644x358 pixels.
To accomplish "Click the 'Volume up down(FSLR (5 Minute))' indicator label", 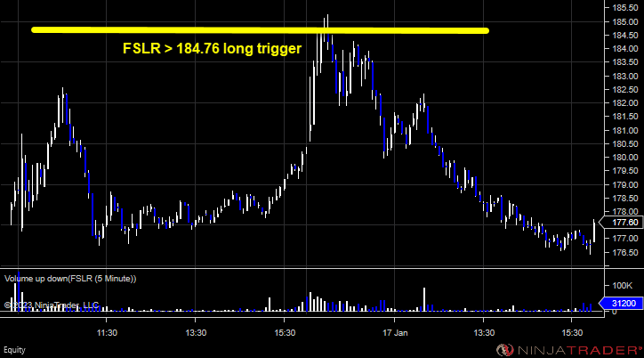I will (70, 279).
